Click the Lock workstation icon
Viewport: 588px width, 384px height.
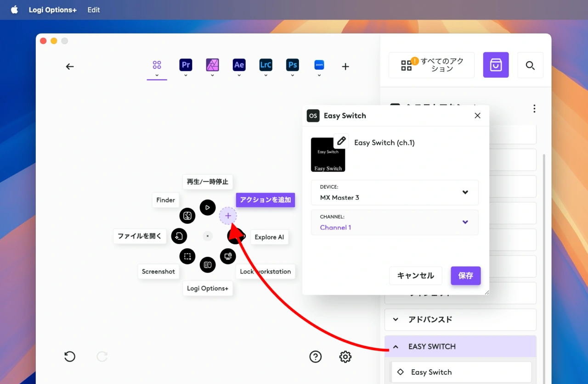[x=228, y=256]
